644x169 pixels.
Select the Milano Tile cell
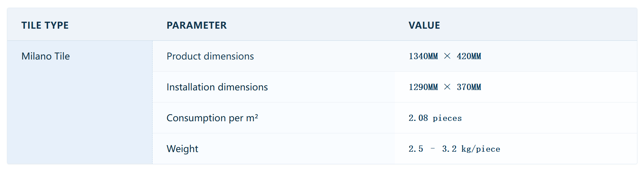(46, 56)
